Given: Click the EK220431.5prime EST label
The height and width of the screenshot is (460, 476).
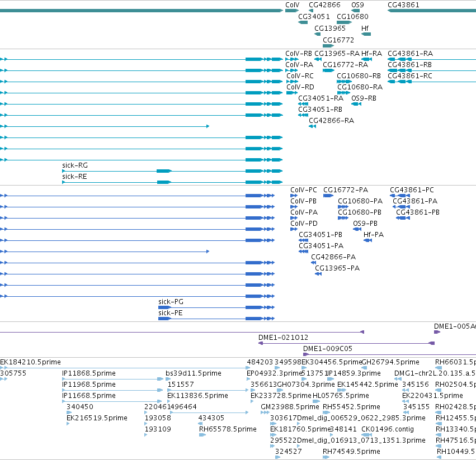Looking at the screenshot, I should (x=432, y=396).
